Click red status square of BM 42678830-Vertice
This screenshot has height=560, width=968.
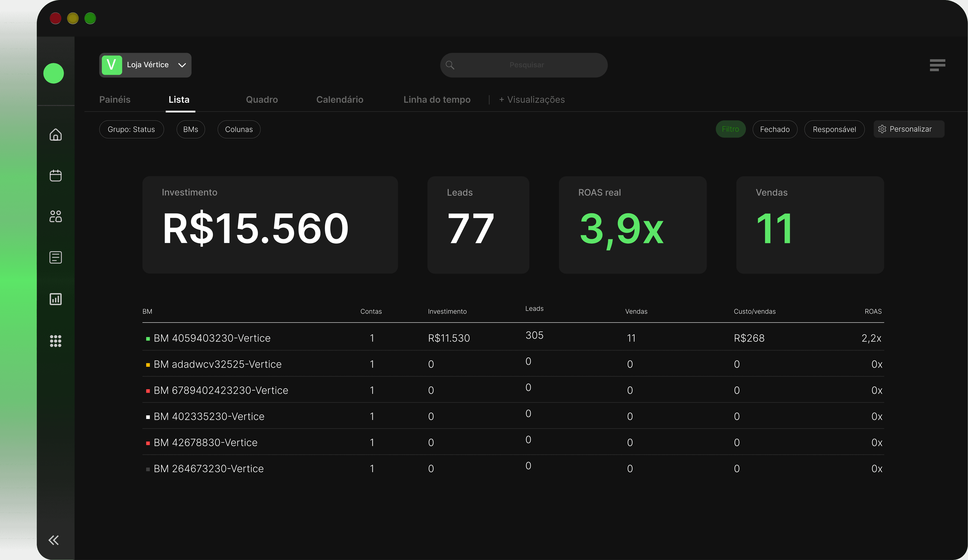(x=148, y=443)
